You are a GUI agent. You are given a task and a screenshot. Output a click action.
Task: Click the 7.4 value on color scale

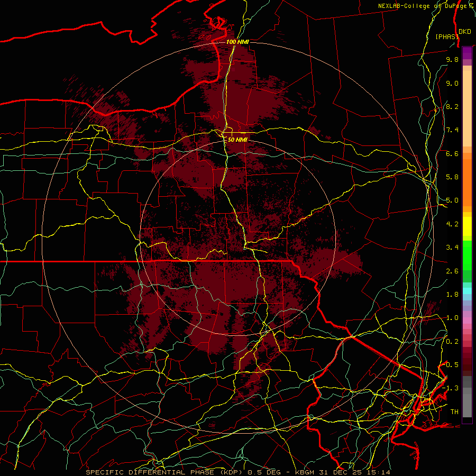(452, 130)
